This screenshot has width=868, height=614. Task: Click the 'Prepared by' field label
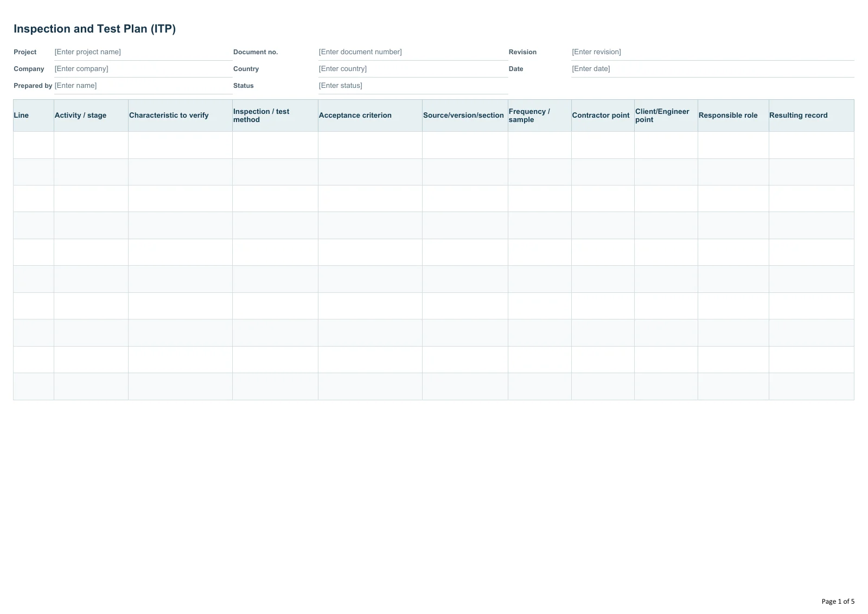(33, 86)
